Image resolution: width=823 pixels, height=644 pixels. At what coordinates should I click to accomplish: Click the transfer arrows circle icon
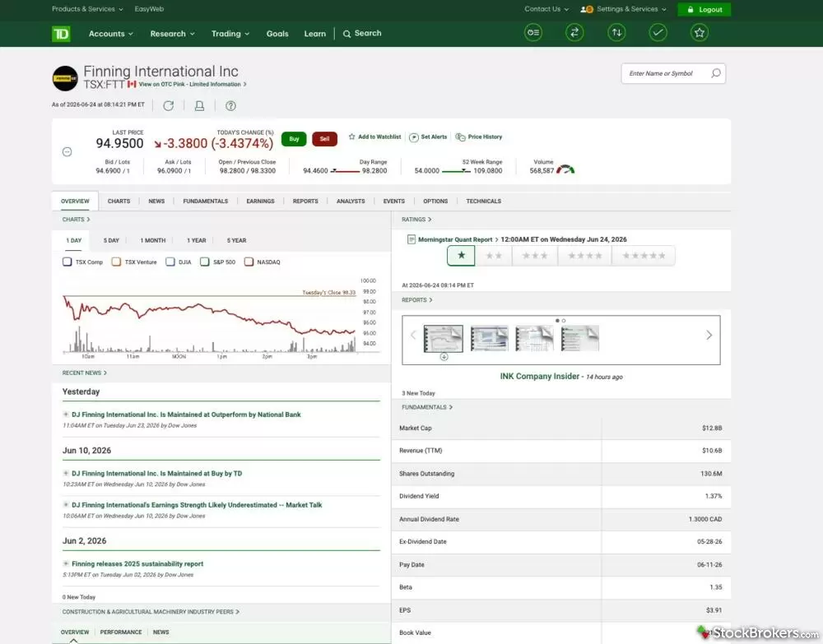[574, 33]
